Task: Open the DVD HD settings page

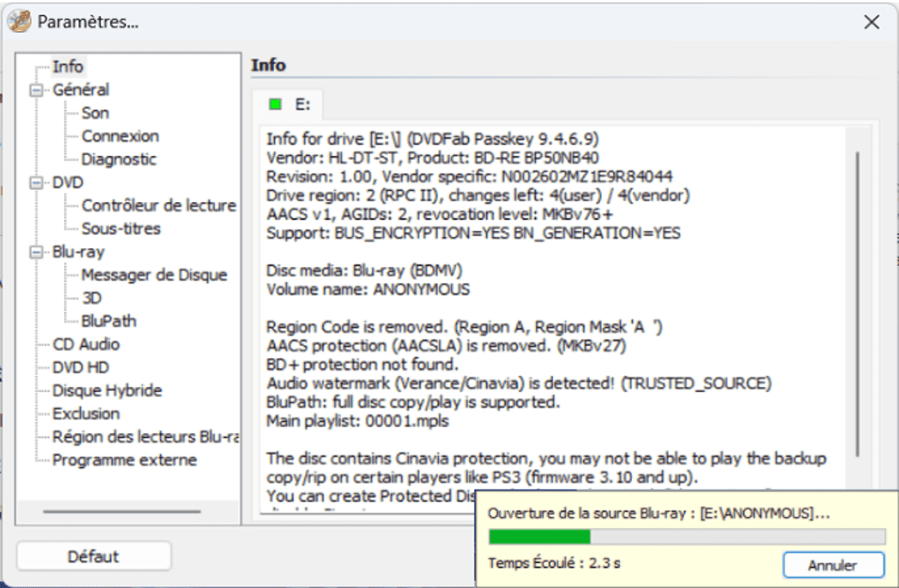Action: (80, 367)
